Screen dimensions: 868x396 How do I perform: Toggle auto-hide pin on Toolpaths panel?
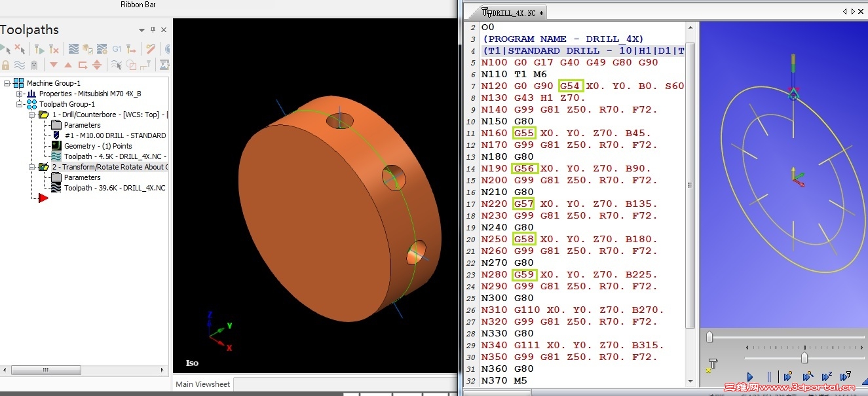(x=153, y=29)
